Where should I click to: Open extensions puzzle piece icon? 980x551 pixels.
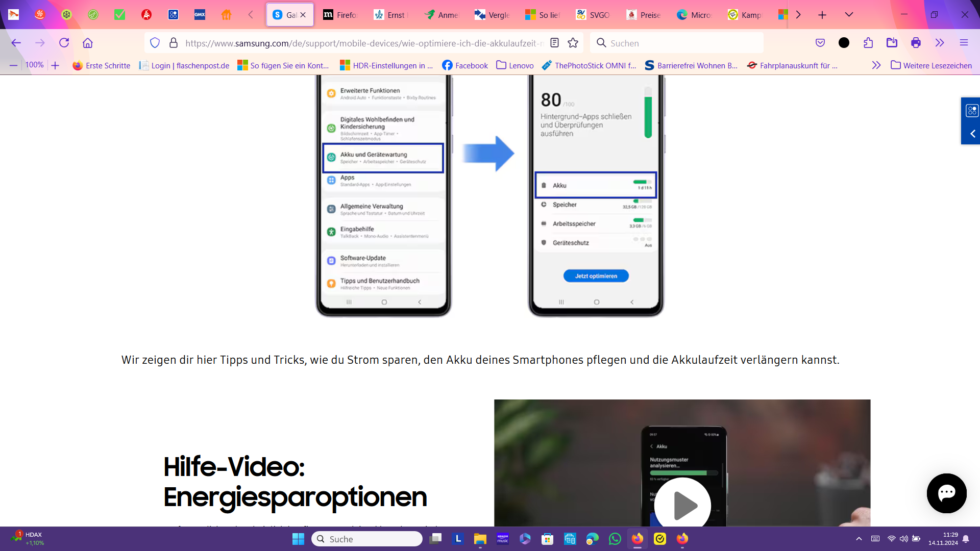[868, 43]
